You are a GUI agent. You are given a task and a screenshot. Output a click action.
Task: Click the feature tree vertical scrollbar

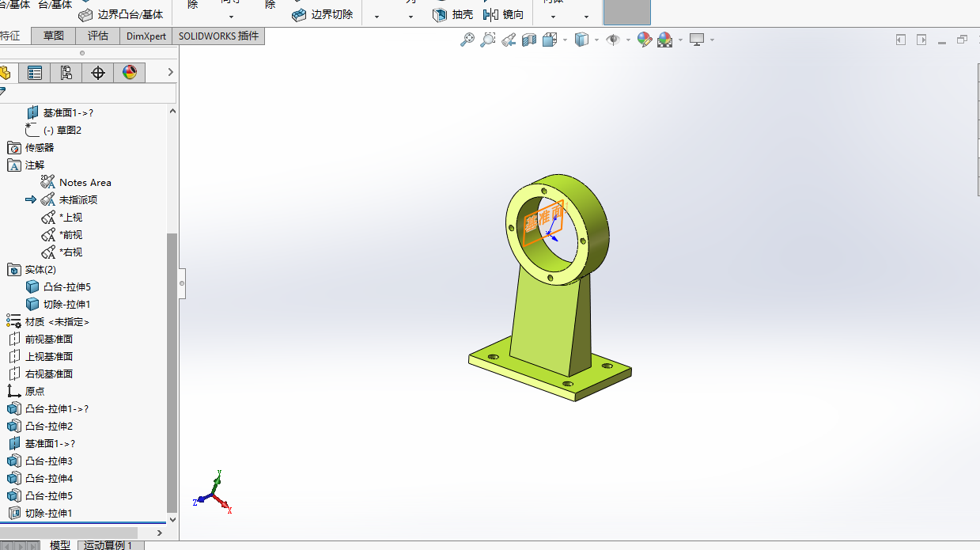click(x=172, y=372)
